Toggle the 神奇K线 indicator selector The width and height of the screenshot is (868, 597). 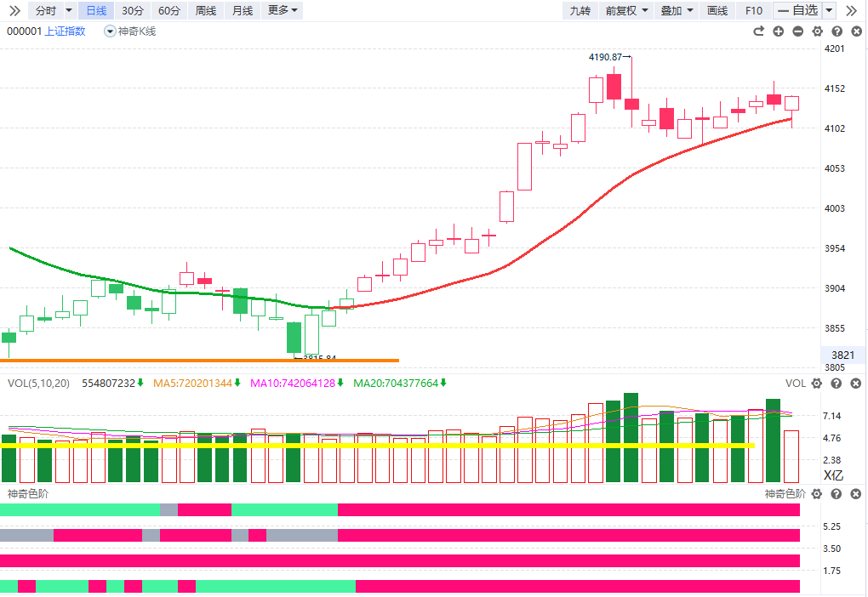click(x=130, y=31)
